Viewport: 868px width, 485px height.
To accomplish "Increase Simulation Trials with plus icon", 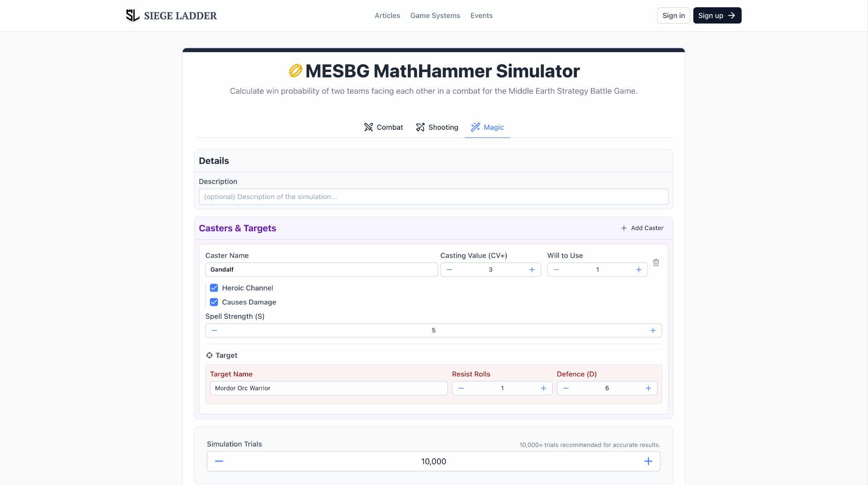I will tap(648, 461).
